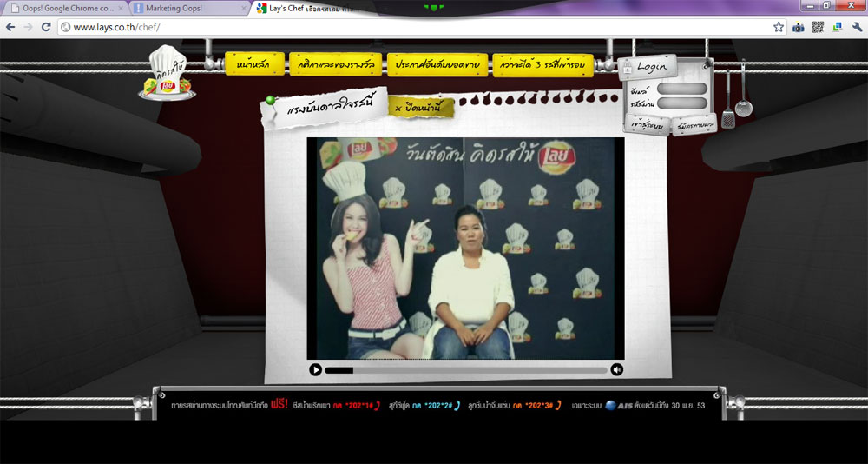
Task: Click the email (อีเมล์) input field
Action: tap(682, 89)
